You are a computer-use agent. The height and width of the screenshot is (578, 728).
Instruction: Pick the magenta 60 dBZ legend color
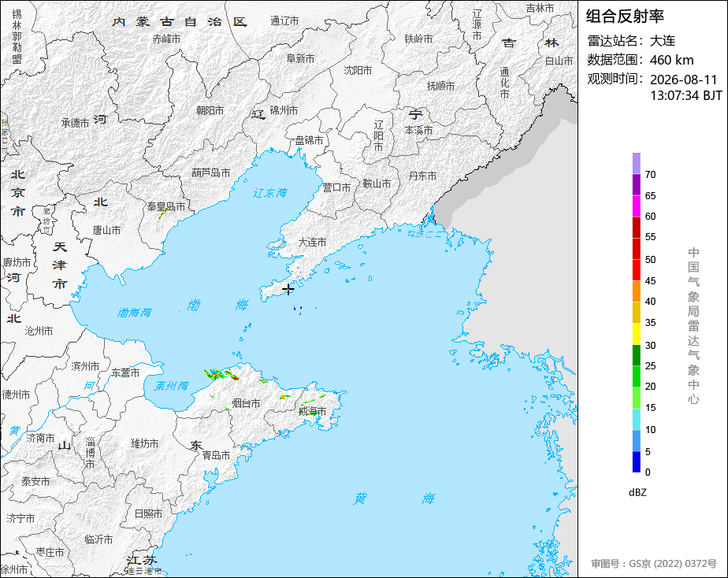[636, 206]
